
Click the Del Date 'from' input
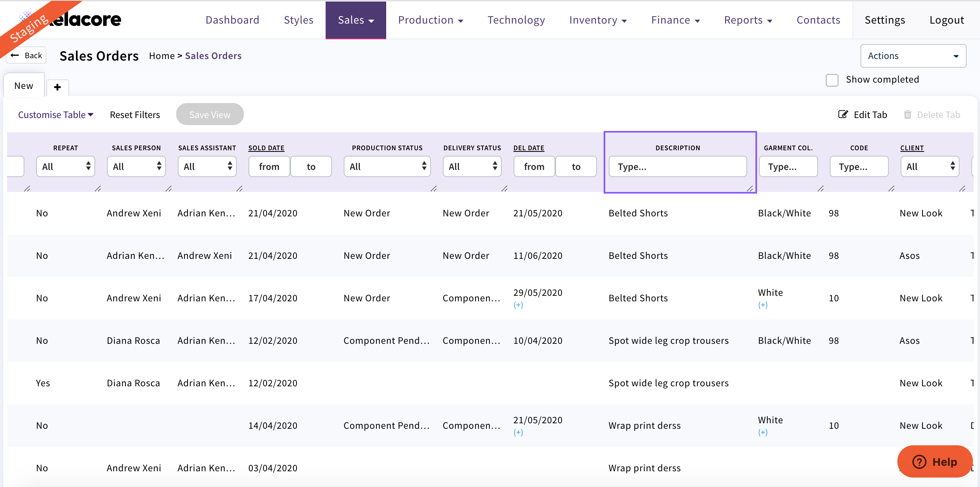click(x=534, y=166)
